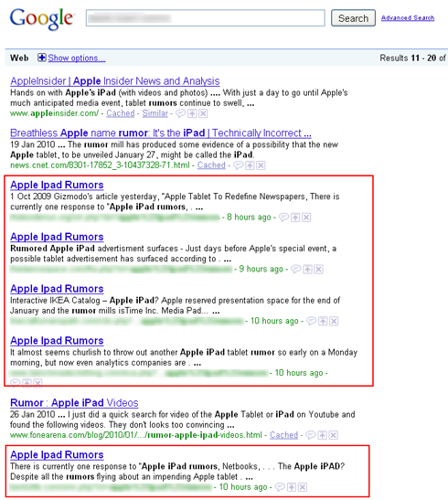The image size is (448, 500).
Task: Remove the news.cnet.com result with X icon
Action: click(261, 165)
